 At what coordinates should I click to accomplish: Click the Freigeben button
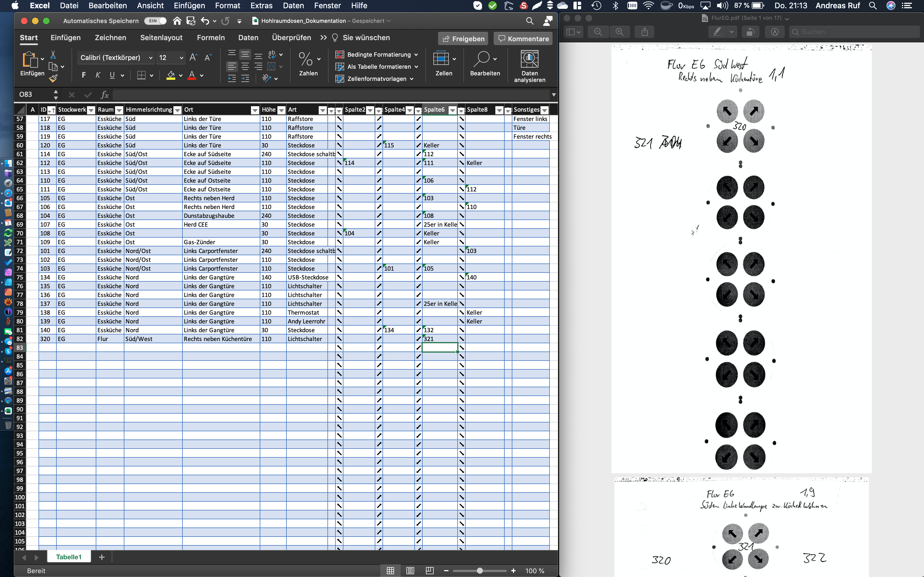coord(463,39)
